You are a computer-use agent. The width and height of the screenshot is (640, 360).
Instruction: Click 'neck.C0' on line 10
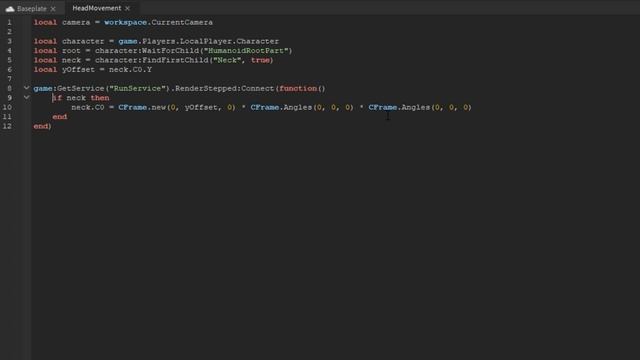88,107
